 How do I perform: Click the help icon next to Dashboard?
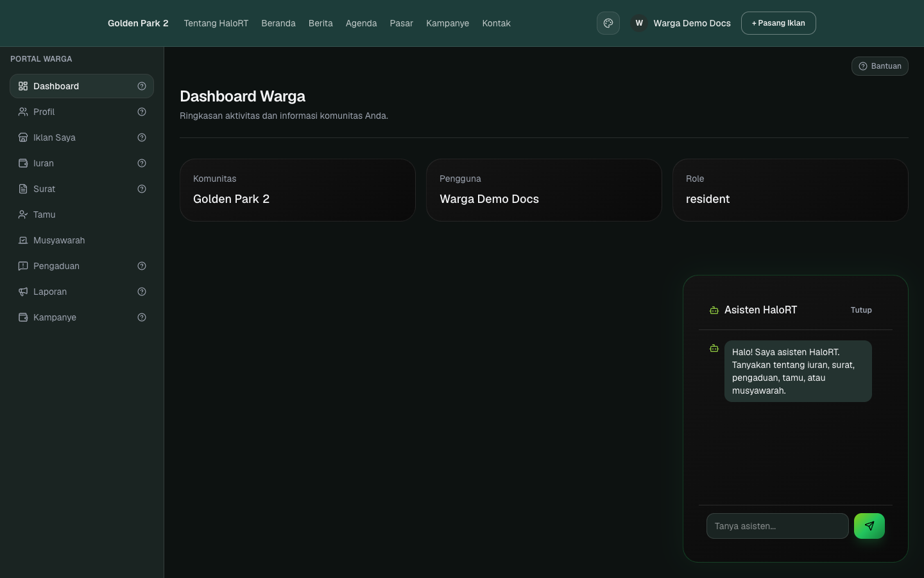click(x=142, y=86)
